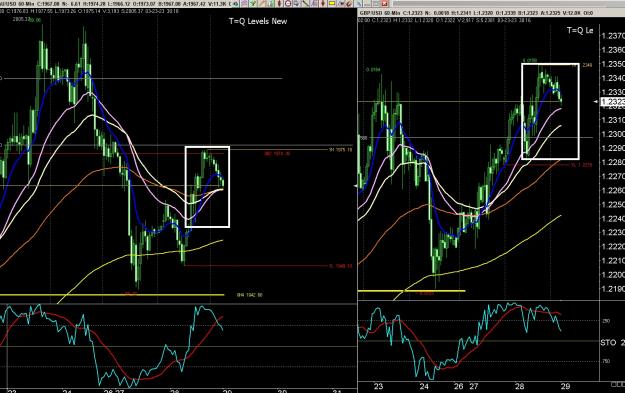The height and width of the screenshot is (393, 625).
Task: Click the printer icon in the toolbar
Action: click(x=297, y=4)
